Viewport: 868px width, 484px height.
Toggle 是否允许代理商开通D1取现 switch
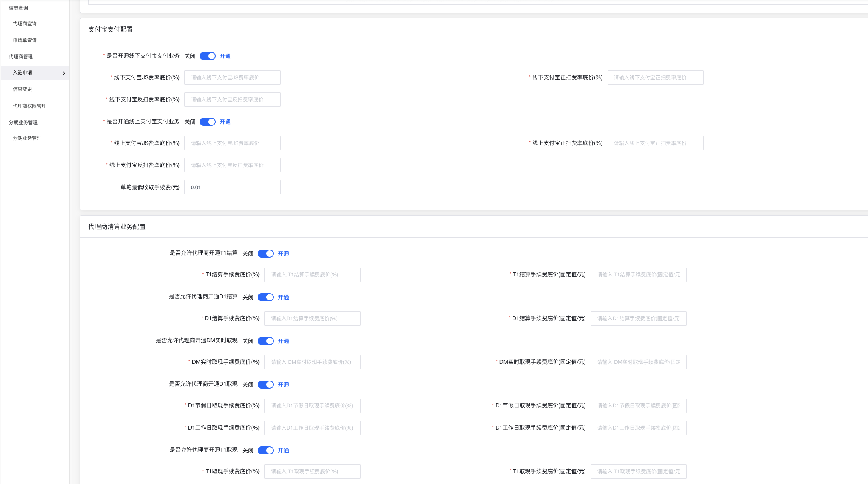266,385
